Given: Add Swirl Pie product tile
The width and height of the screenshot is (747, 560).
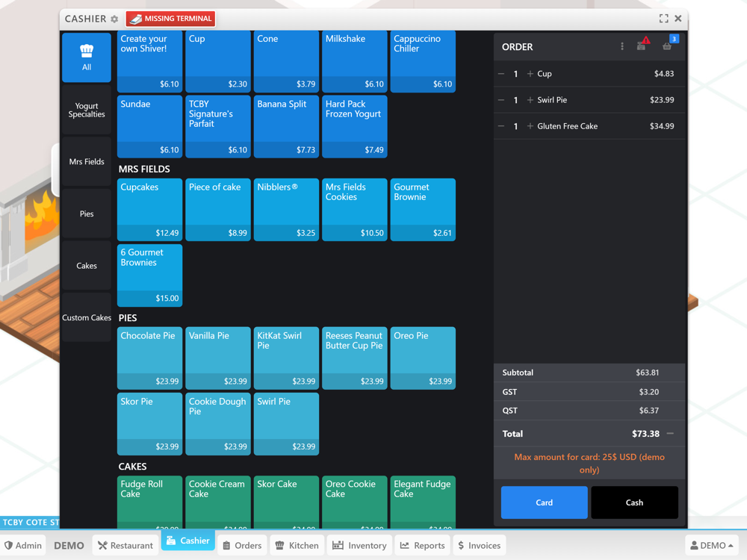Looking at the screenshot, I should pyautogui.click(x=286, y=424).
